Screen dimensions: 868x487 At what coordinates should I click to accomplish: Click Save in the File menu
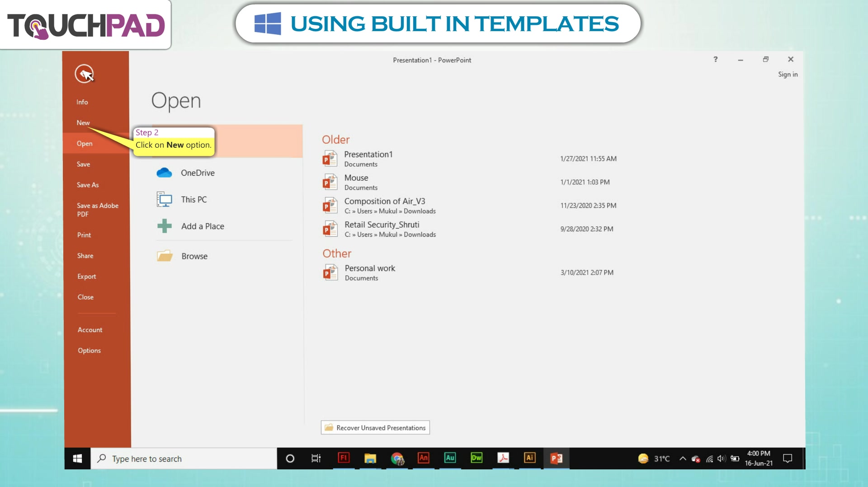coord(83,164)
